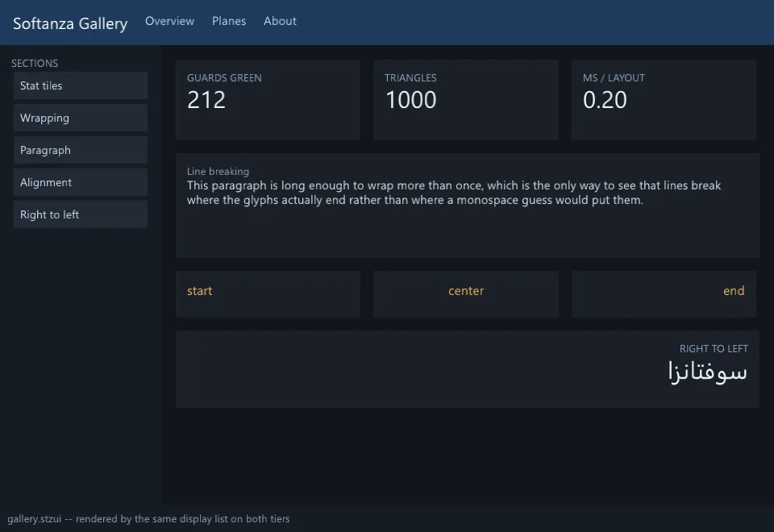774x532 pixels.
Task: Click the GUARDS GREEN tile label
Action: tap(224, 78)
